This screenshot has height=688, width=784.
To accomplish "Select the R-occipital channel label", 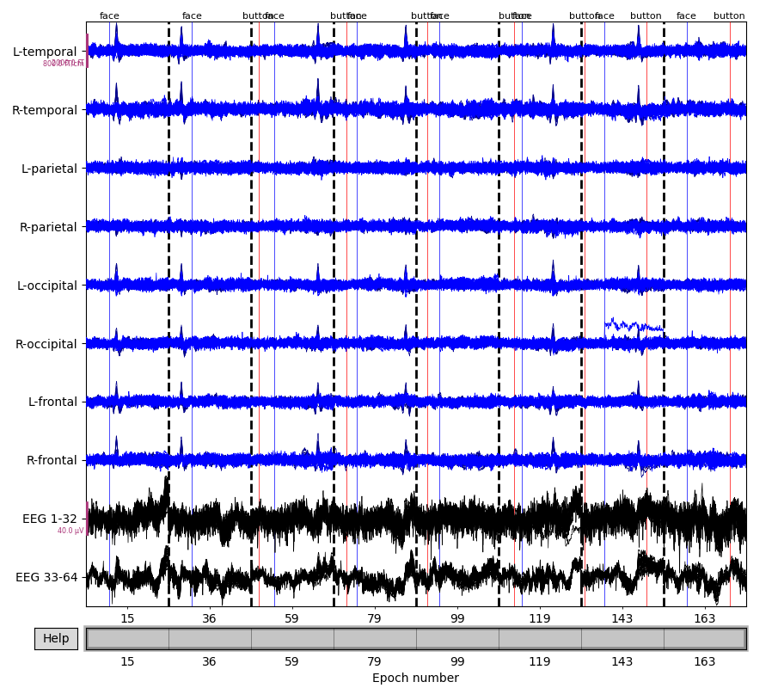I will pos(46,344).
